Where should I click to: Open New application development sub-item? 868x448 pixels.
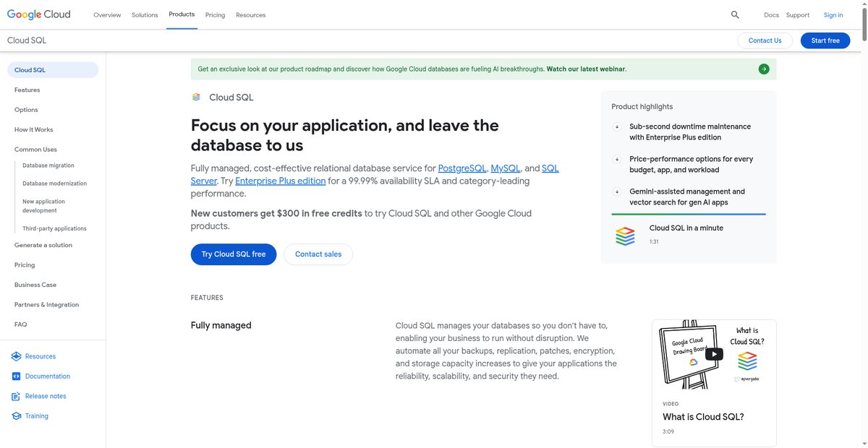[x=43, y=206]
